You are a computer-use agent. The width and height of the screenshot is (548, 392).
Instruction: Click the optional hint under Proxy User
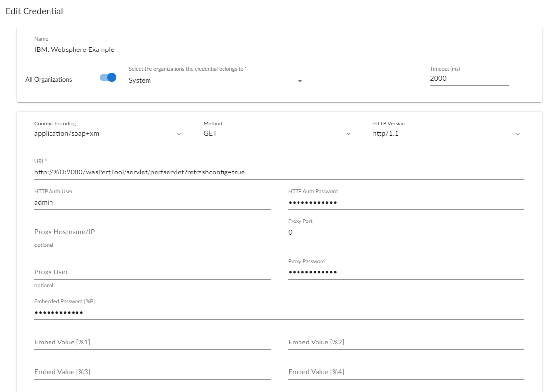tap(44, 286)
